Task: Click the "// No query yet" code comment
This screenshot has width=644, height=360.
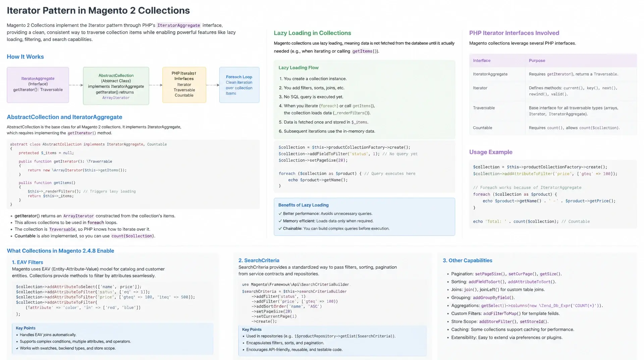Action: point(400,154)
